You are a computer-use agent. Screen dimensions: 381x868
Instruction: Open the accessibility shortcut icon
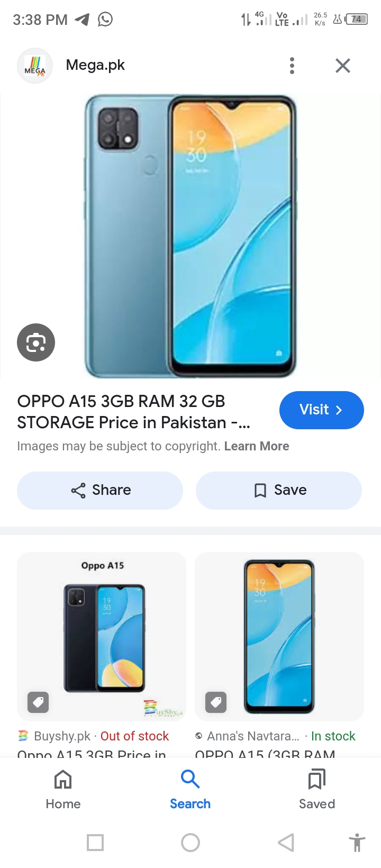coord(357,842)
